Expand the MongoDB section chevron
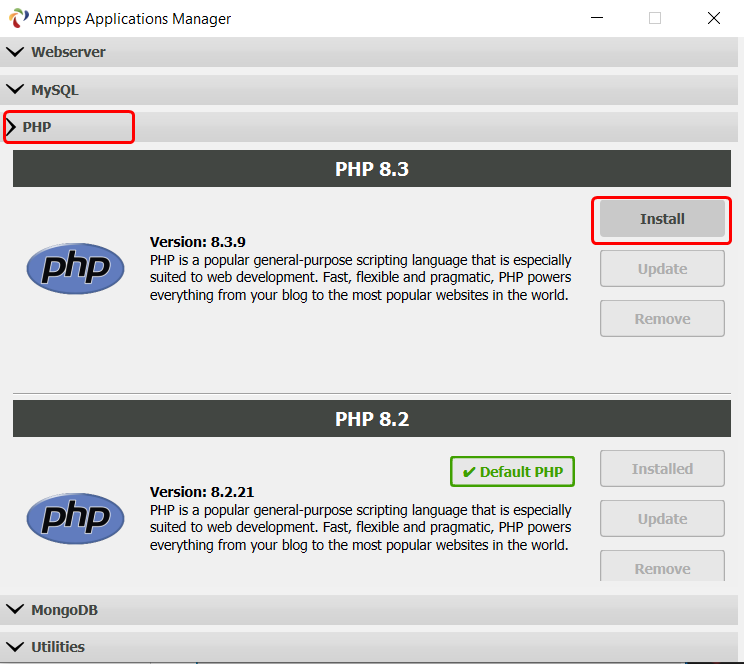 pyautogui.click(x=15, y=609)
